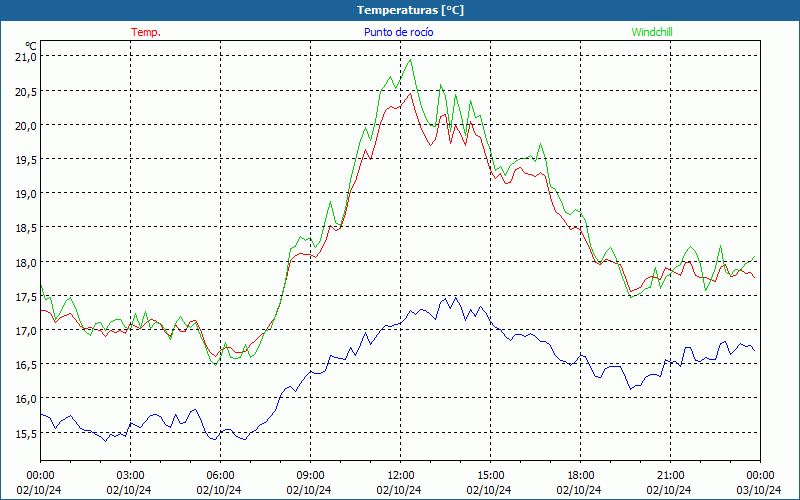Click the blue dew point peak near 14:00
The image size is (800, 500).
coord(455,297)
